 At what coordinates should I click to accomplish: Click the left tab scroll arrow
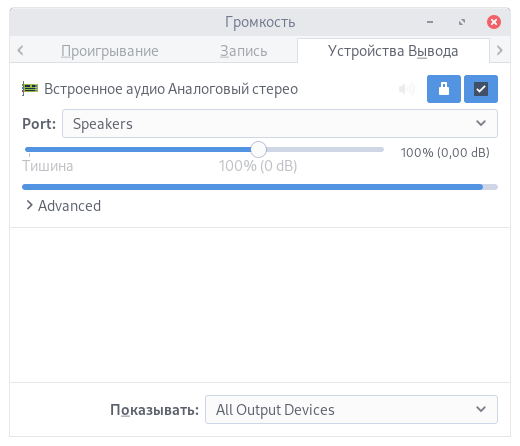(x=20, y=50)
